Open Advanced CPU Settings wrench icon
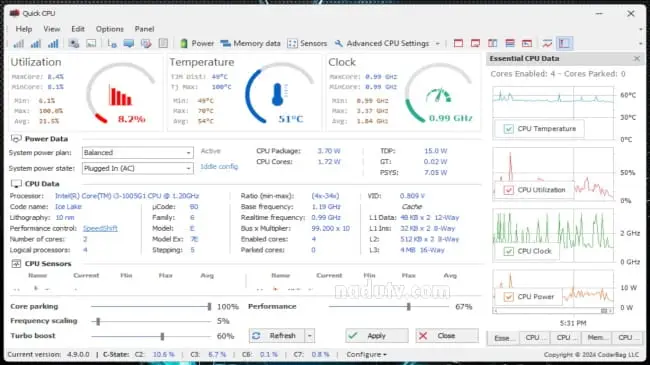 [x=339, y=43]
